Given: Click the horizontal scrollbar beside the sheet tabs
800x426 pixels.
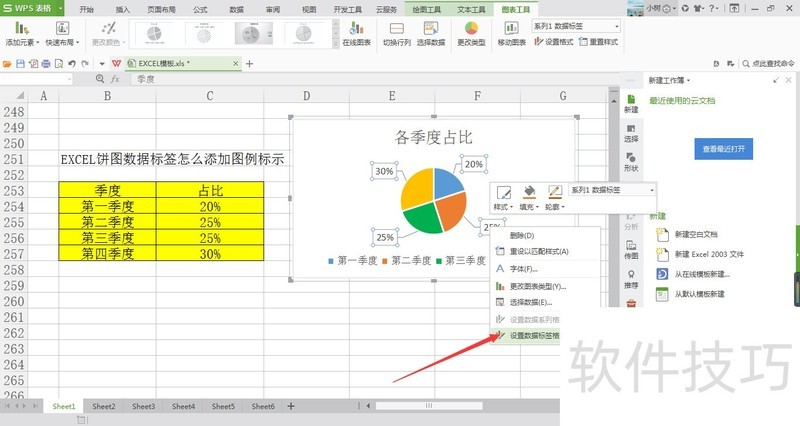Looking at the screenshot, I should [429, 406].
